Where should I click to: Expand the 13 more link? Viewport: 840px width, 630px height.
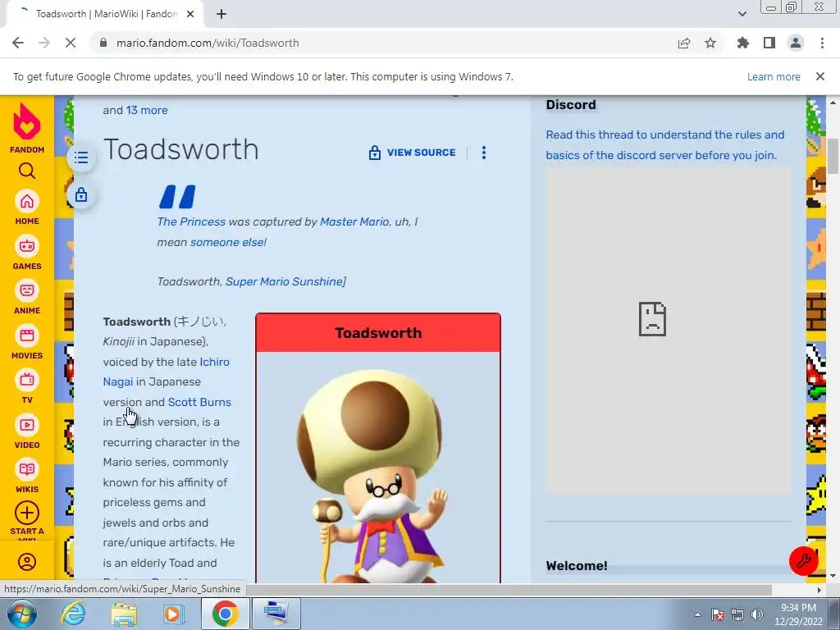[147, 110]
